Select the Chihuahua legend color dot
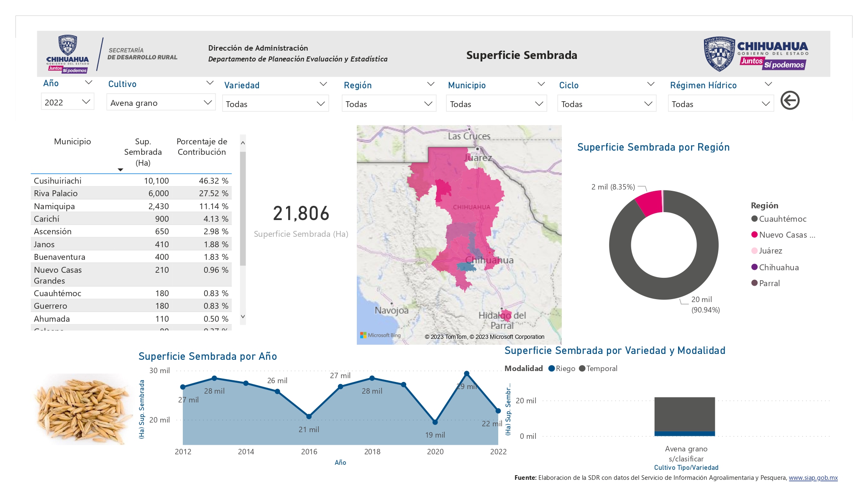The height and width of the screenshot is (502, 868). tap(754, 267)
